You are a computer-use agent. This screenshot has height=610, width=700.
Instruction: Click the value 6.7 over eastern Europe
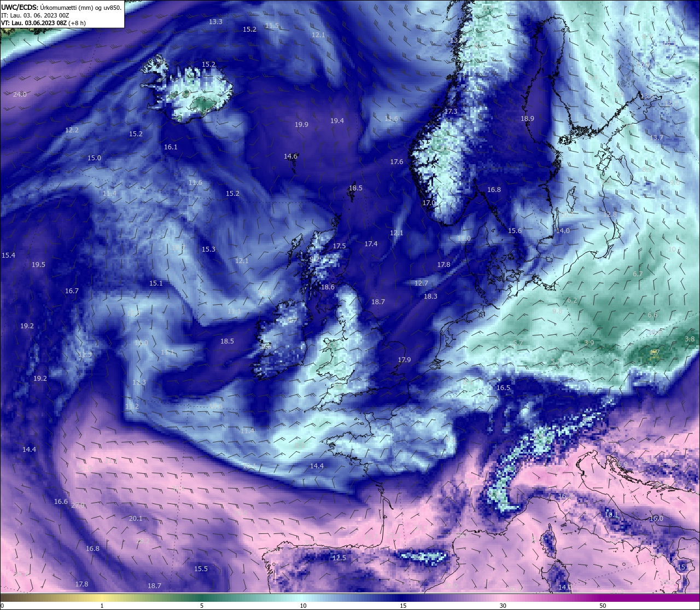[x=638, y=274]
